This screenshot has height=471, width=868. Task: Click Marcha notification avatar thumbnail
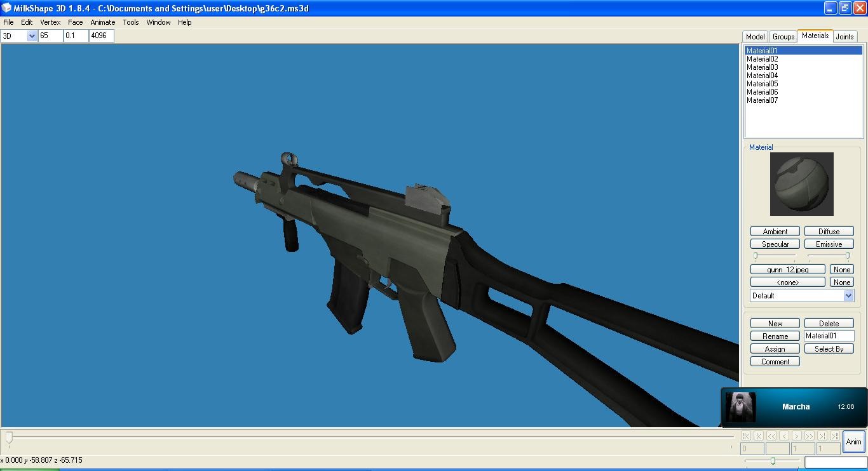[x=740, y=407]
